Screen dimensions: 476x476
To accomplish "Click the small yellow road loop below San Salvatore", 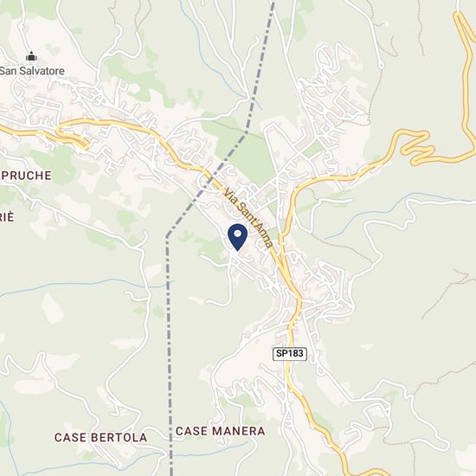I will 73,138.
